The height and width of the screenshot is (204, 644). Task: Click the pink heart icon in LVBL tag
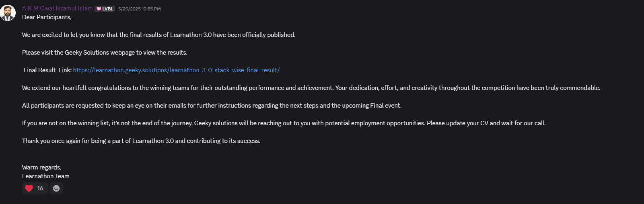pyautogui.click(x=99, y=9)
